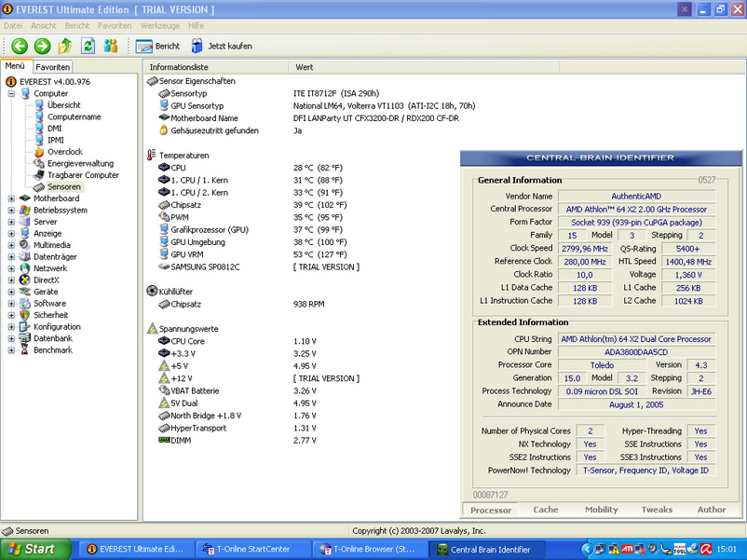Click the ATI tray icon
This screenshot has width=747, height=560.
point(627,549)
